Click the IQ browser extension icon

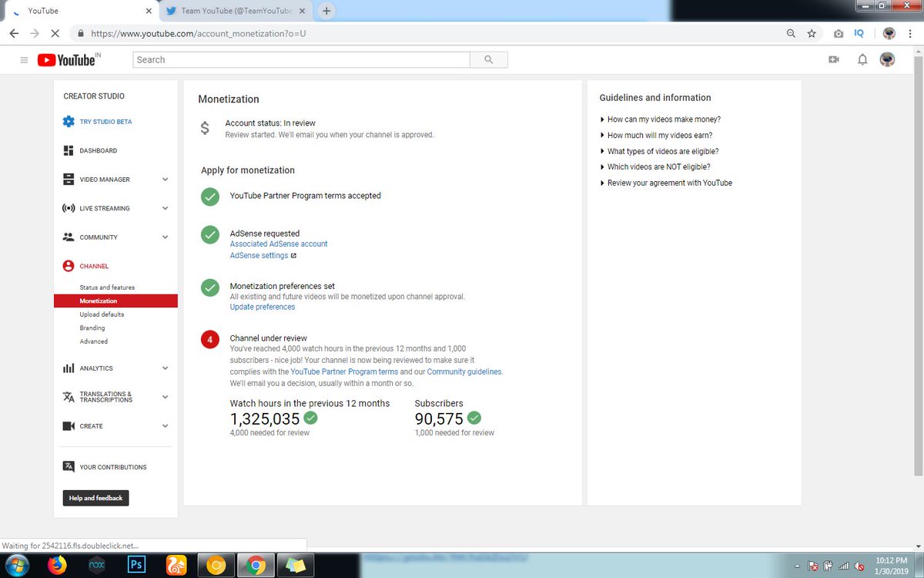tap(859, 34)
